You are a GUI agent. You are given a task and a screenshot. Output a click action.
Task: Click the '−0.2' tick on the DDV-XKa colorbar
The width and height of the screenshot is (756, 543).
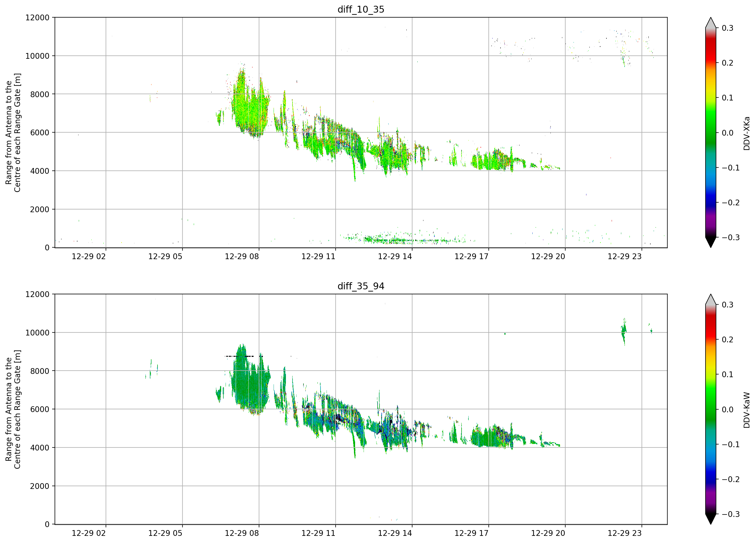pos(731,203)
